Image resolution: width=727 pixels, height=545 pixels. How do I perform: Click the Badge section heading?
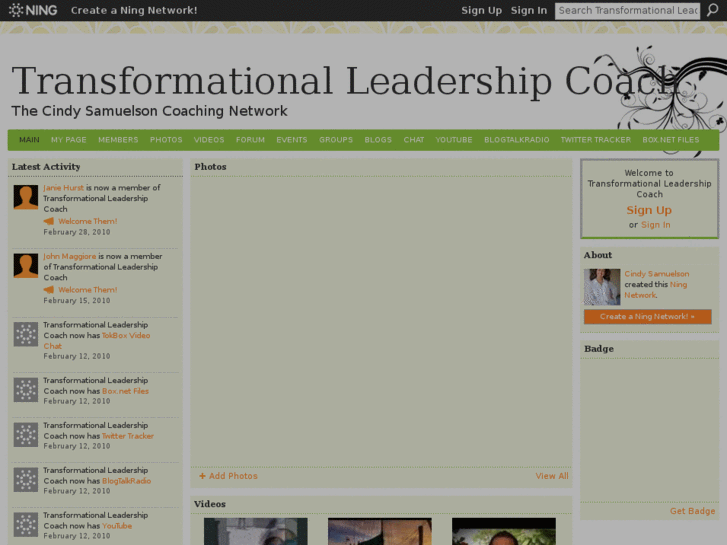pos(599,349)
